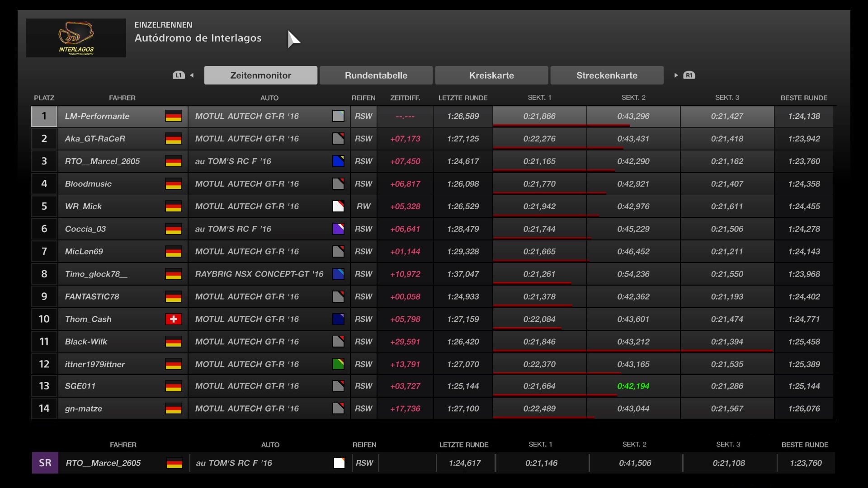
Task: Open the Streckenkarte tab
Action: point(607,75)
